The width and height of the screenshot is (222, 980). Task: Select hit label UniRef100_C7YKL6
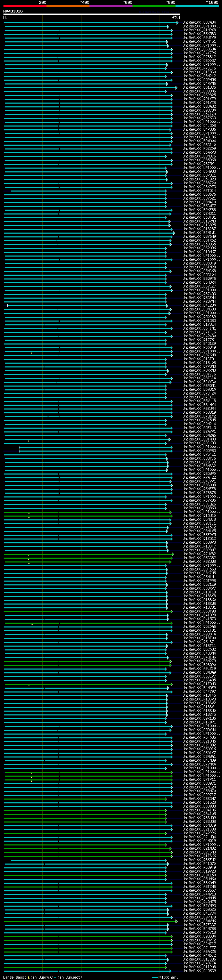(x=199, y=332)
